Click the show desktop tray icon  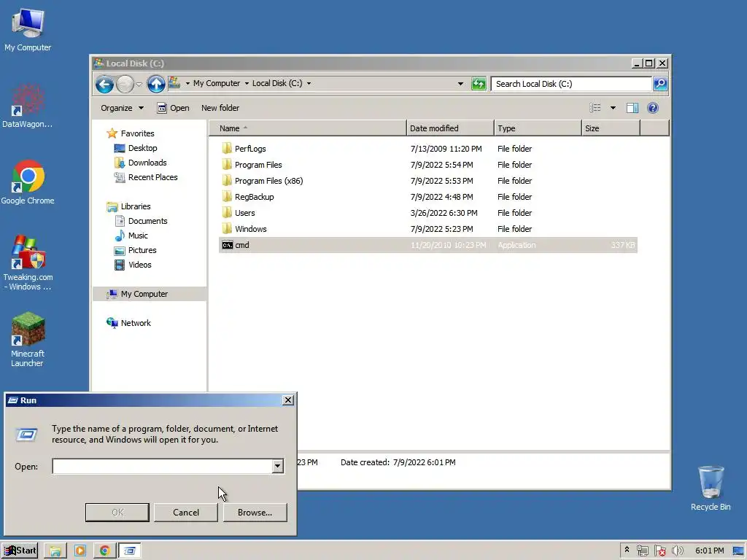(x=739, y=551)
